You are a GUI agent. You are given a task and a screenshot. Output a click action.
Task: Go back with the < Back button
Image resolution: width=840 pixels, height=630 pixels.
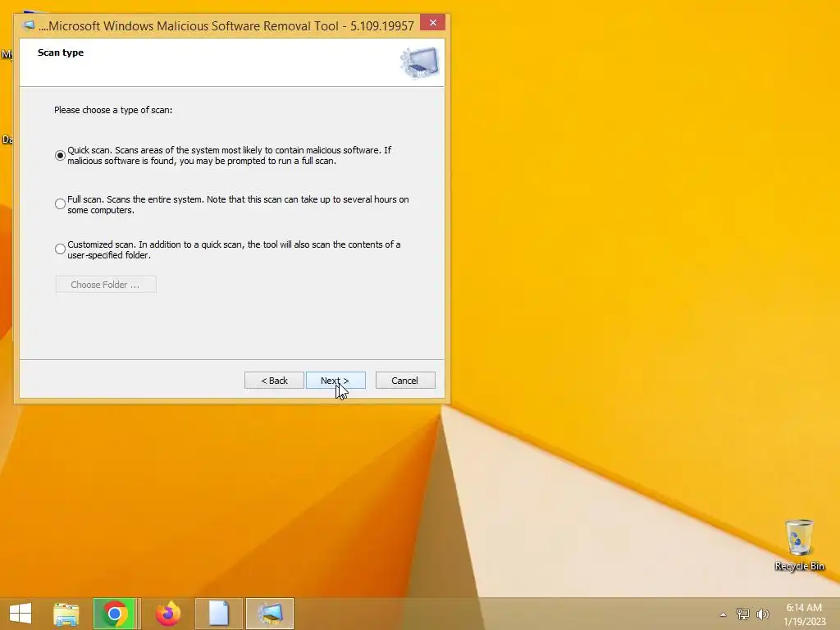pos(274,381)
